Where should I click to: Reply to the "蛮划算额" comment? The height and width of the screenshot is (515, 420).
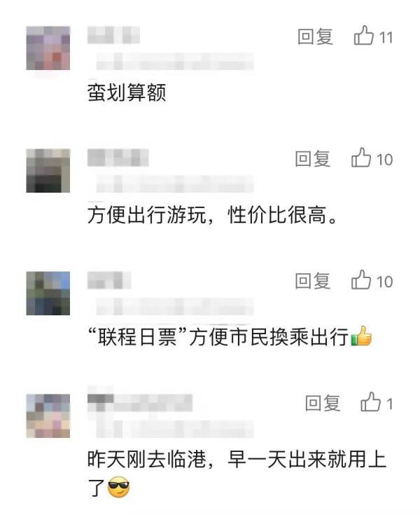pos(315,36)
